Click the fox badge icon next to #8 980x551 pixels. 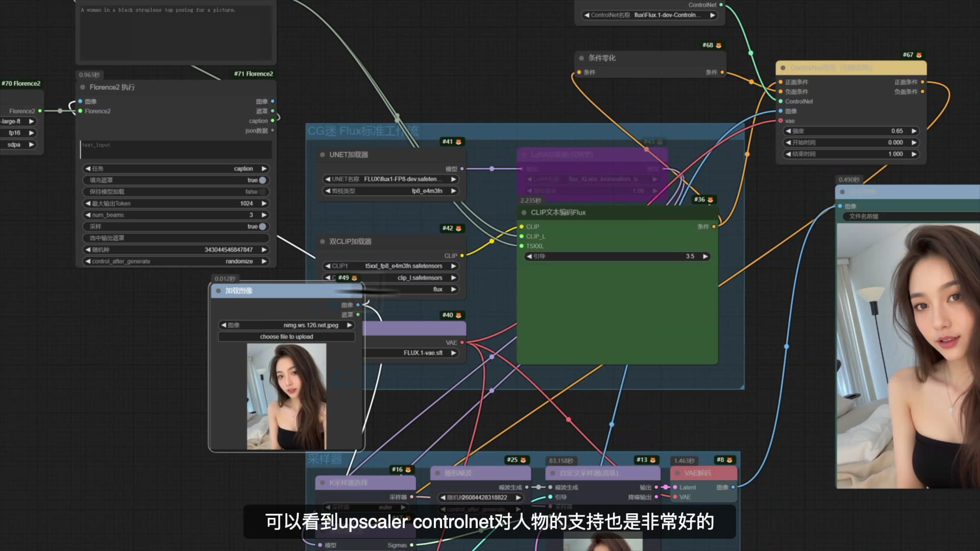729,460
